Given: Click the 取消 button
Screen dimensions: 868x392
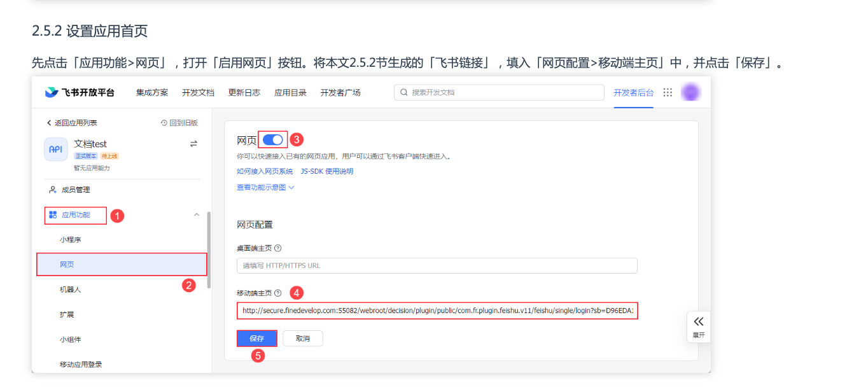Looking at the screenshot, I should pyautogui.click(x=303, y=339).
